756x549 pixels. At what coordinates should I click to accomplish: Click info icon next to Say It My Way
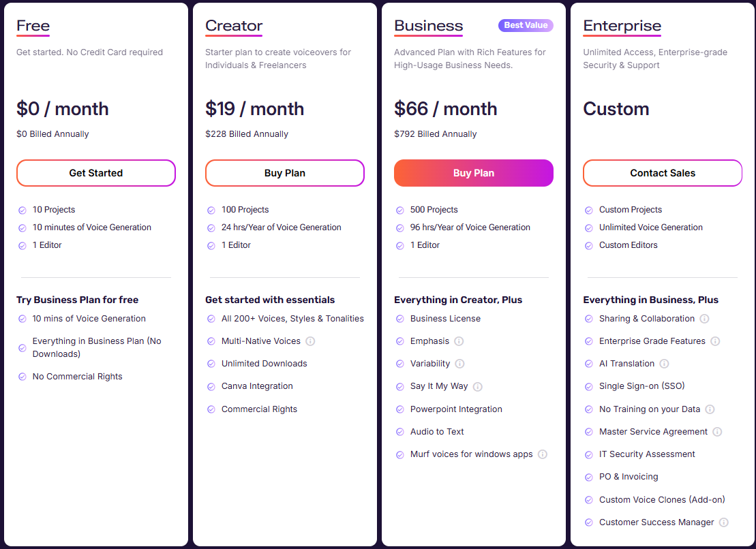point(478,386)
